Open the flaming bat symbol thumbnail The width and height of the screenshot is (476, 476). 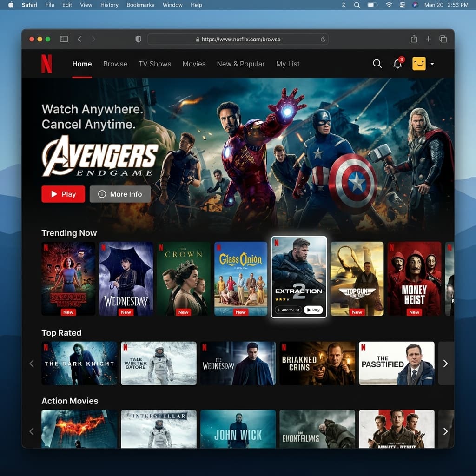tap(79, 429)
